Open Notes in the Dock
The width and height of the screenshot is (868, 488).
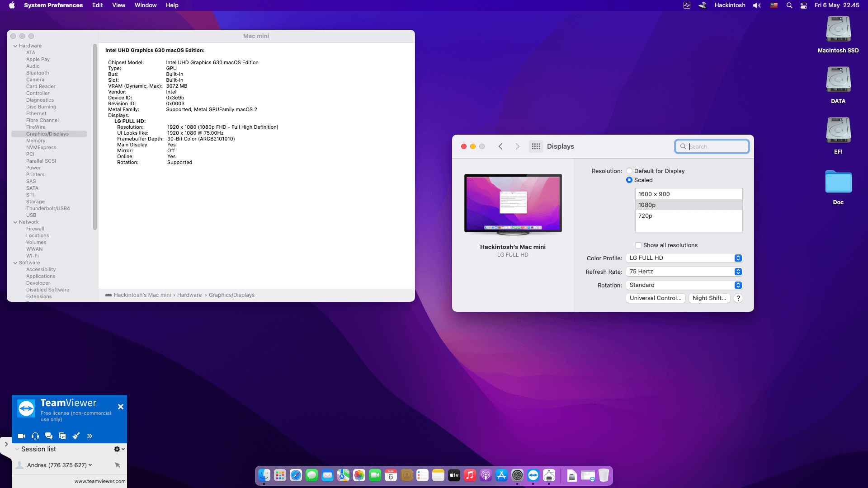click(438, 475)
